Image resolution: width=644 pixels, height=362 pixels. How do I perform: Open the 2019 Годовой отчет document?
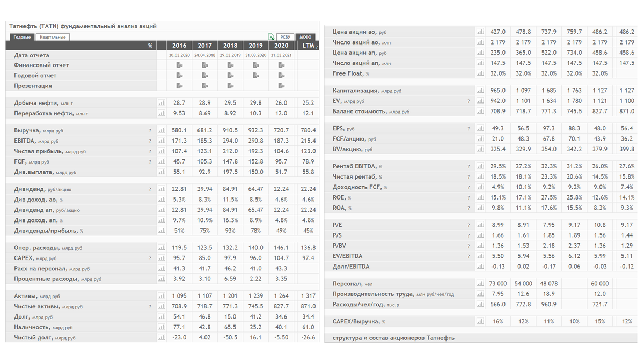coord(255,76)
